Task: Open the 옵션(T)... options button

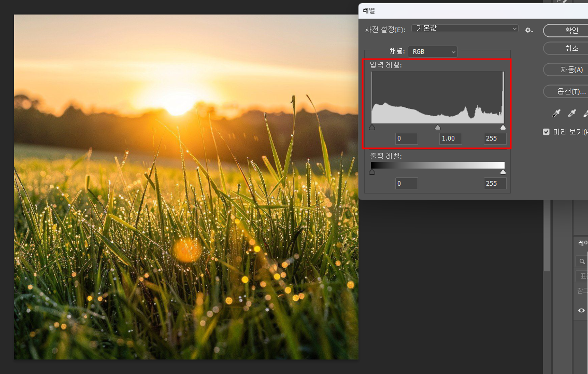Action: pyautogui.click(x=566, y=91)
